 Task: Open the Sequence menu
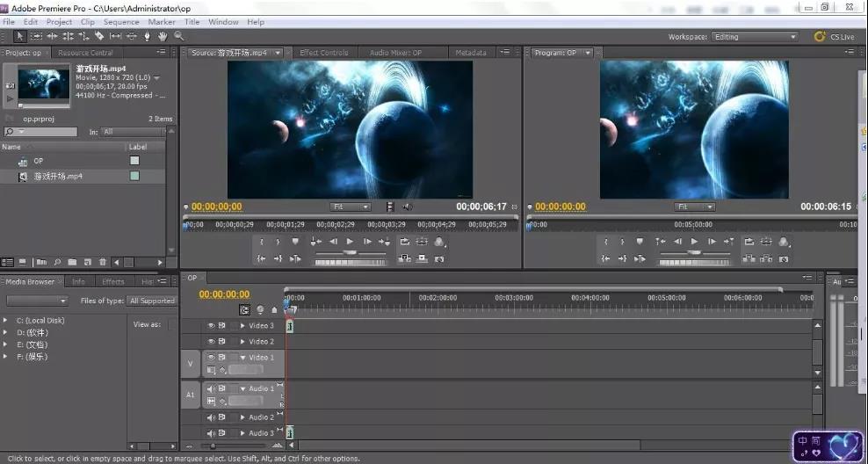121,22
